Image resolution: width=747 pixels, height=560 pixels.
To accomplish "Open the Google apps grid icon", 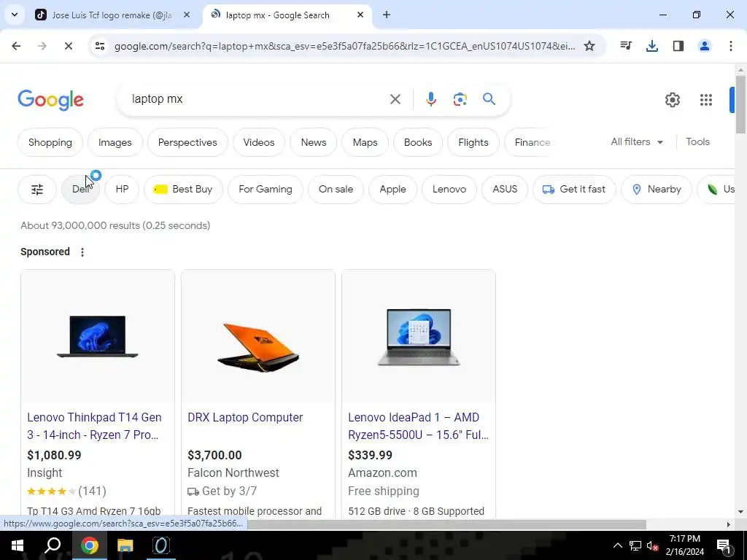I will click(x=705, y=99).
